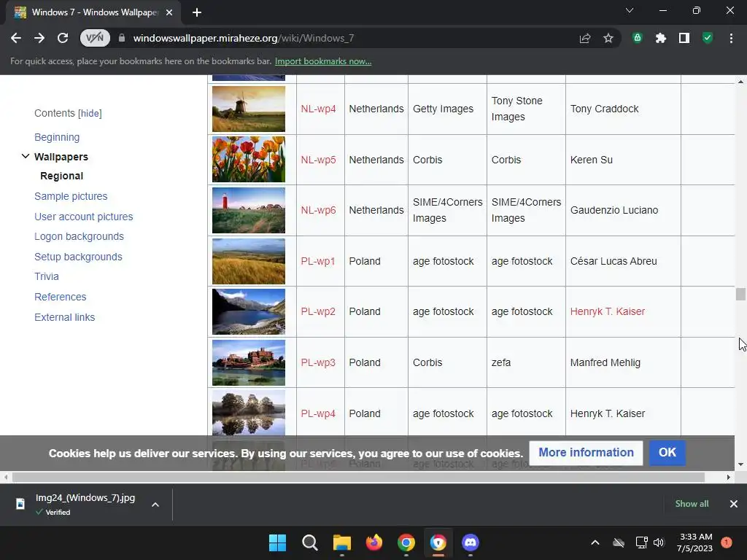Viewport: 747px width, 560px height.
Task: Jump to Sample pictures section
Action: point(71,196)
